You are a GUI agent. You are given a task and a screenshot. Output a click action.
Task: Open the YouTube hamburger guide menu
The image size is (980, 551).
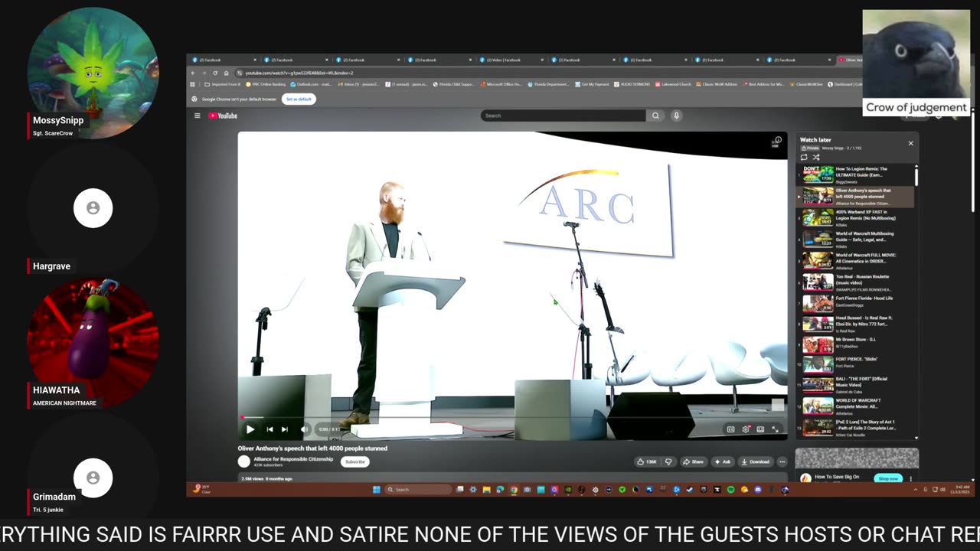tap(197, 116)
